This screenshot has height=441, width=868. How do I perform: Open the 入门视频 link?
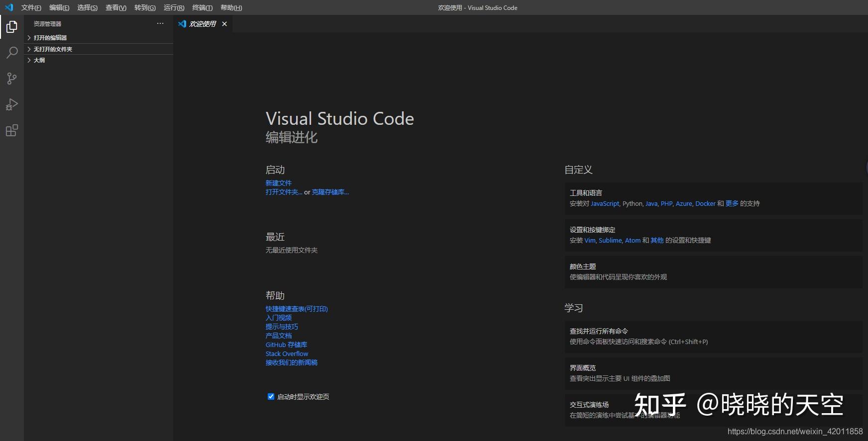279,318
